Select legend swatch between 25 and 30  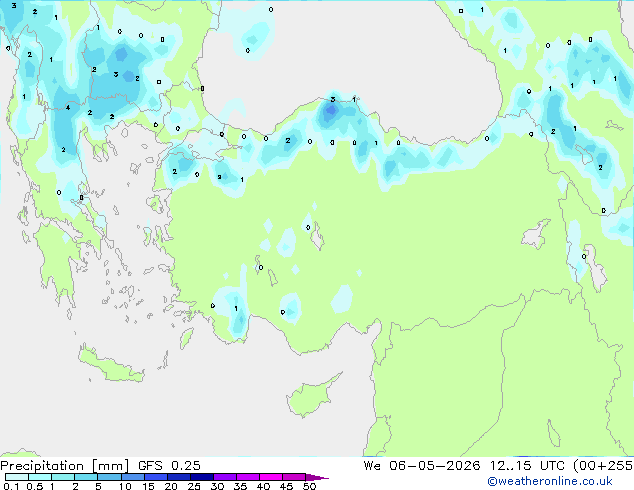click(202, 477)
